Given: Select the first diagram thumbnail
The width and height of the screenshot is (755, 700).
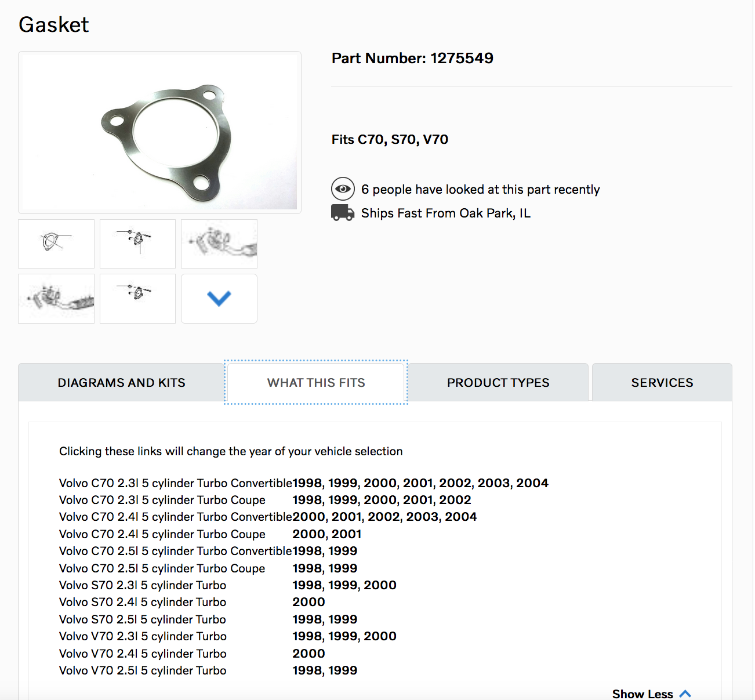Looking at the screenshot, I should click(x=56, y=244).
